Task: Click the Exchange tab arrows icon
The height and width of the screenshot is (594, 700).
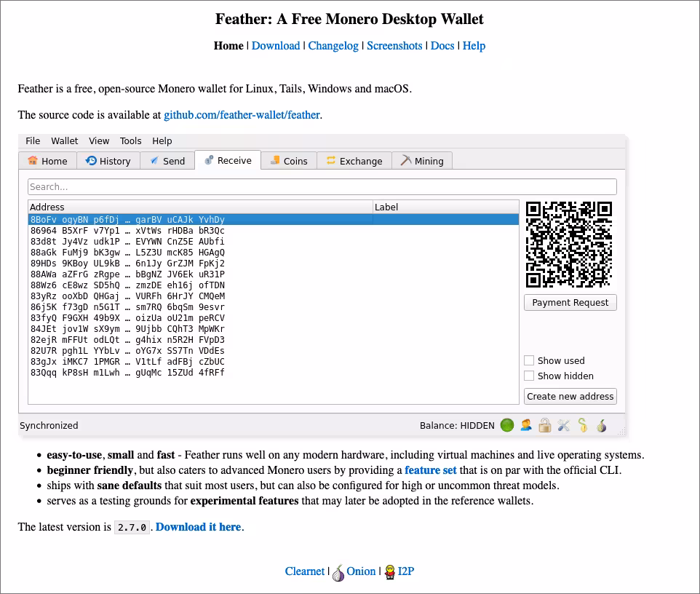Action: (331, 160)
